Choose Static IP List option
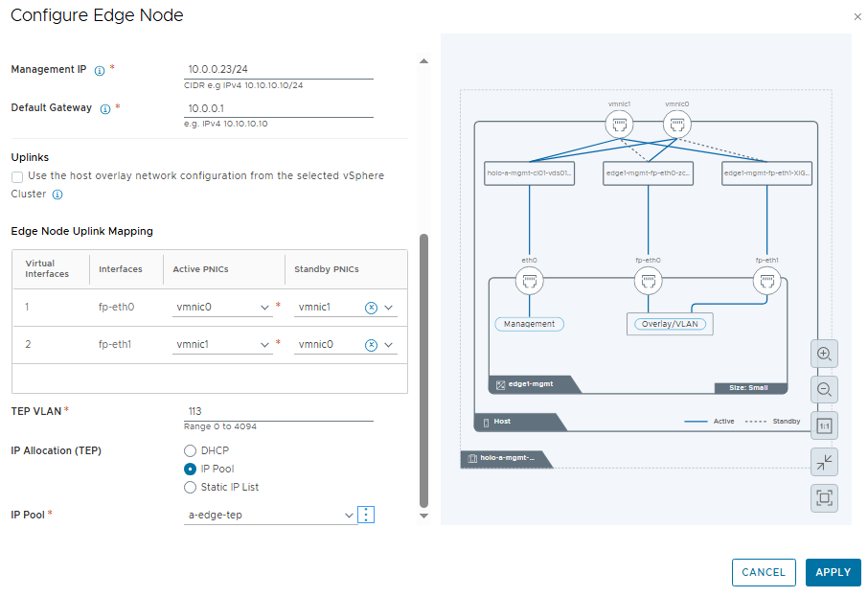 [x=190, y=487]
